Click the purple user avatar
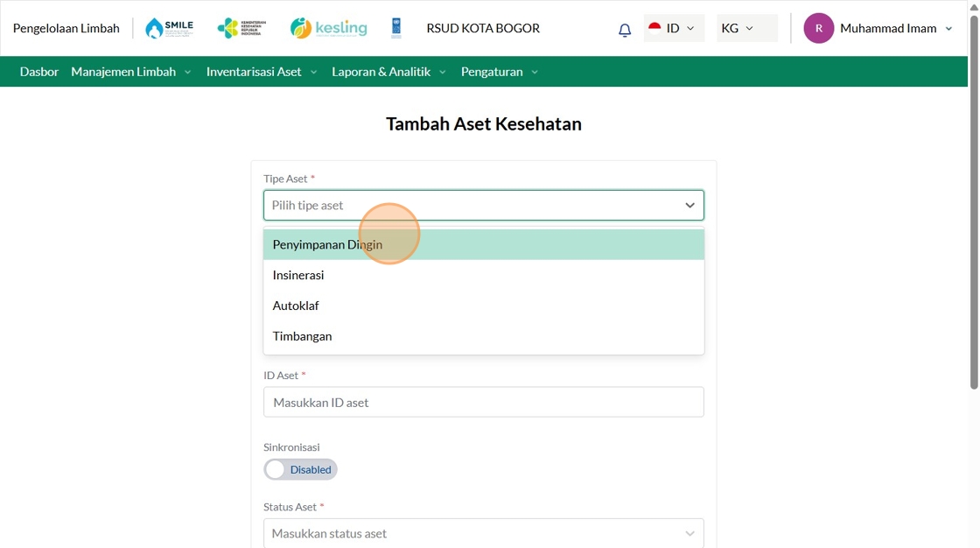Screen dimensions: 980x548 (x=818, y=28)
